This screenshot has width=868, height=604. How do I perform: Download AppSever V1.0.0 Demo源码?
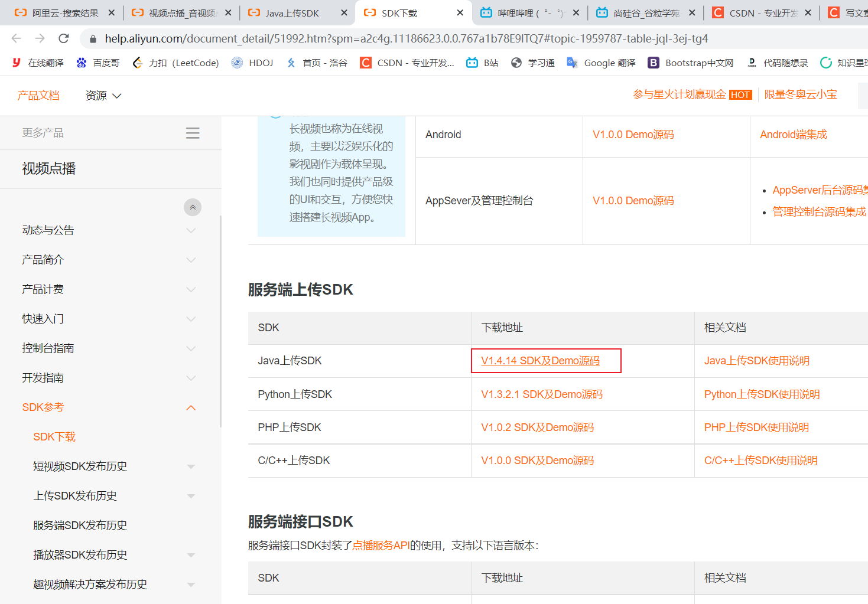pos(633,201)
